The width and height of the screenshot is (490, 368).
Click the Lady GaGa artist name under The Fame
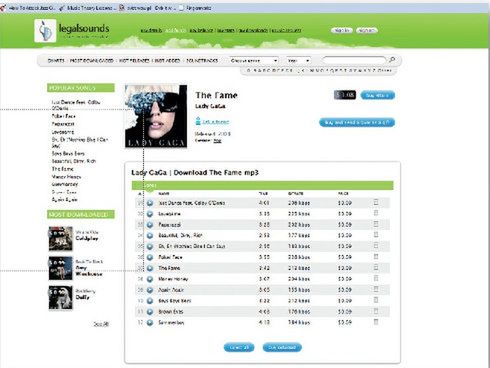(210, 106)
